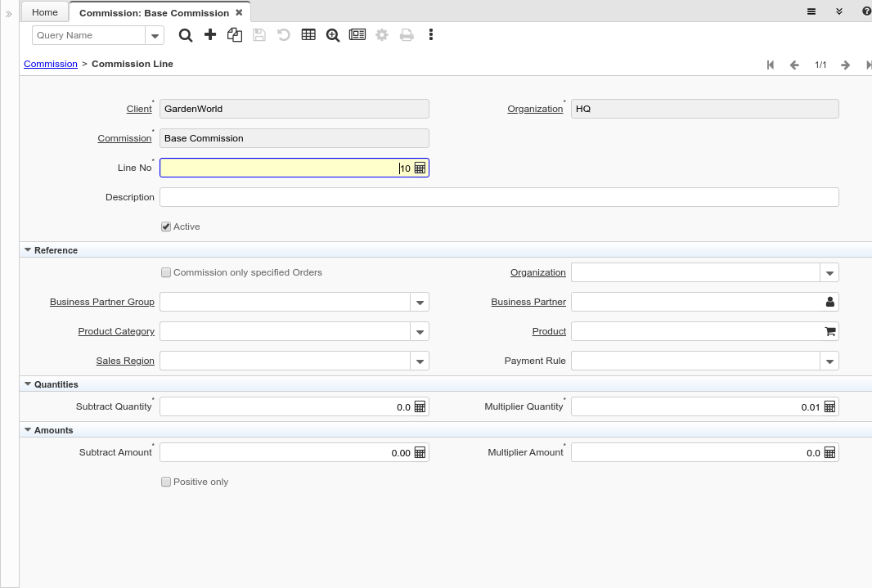This screenshot has width=872, height=588.
Task: Expand the Business Partner Group dropdown
Action: pyautogui.click(x=420, y=302)
